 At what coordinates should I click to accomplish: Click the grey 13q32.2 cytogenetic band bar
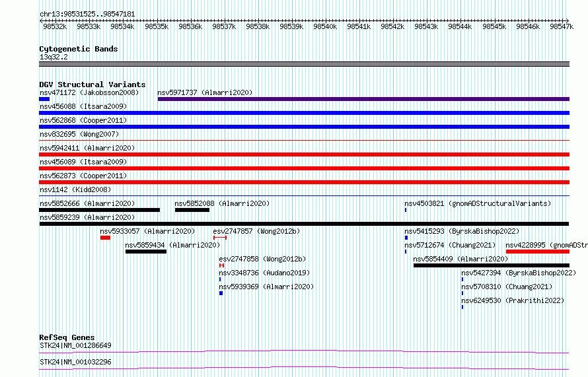coord(304,64)
